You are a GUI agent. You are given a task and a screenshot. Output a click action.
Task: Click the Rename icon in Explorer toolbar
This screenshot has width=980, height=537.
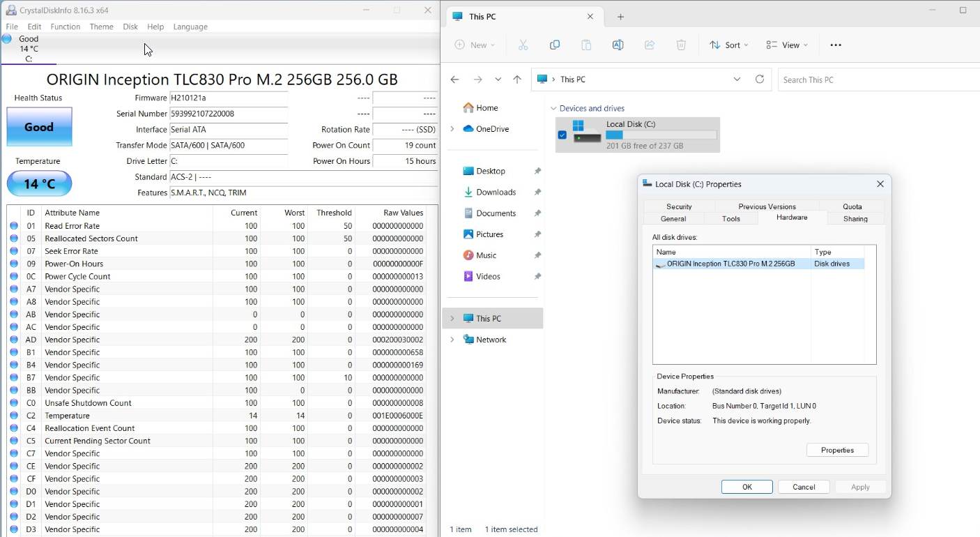[x=618, y=45]
